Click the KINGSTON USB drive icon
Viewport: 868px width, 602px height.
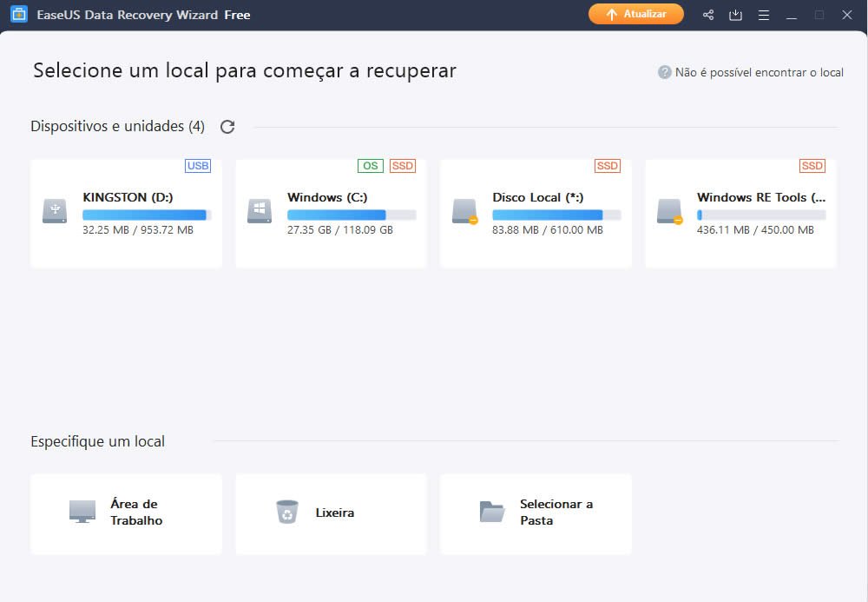click(x=55, y=211)
